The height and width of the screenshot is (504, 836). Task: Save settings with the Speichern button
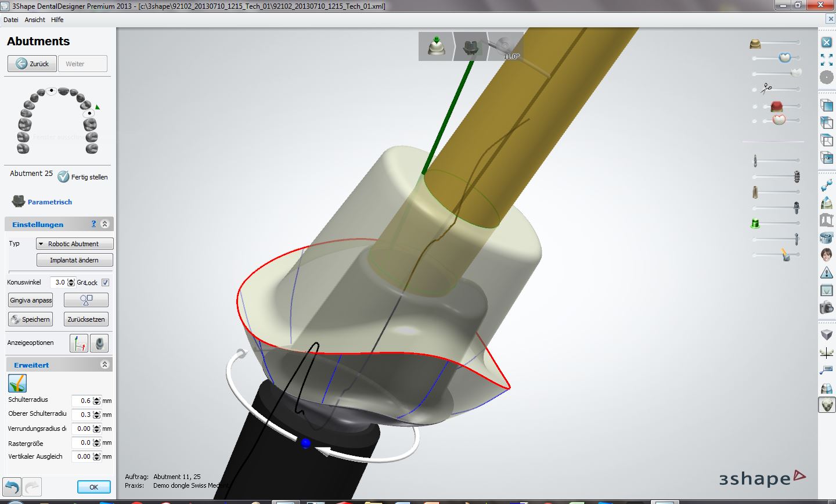pyautogui.click(x=31, y=319)
